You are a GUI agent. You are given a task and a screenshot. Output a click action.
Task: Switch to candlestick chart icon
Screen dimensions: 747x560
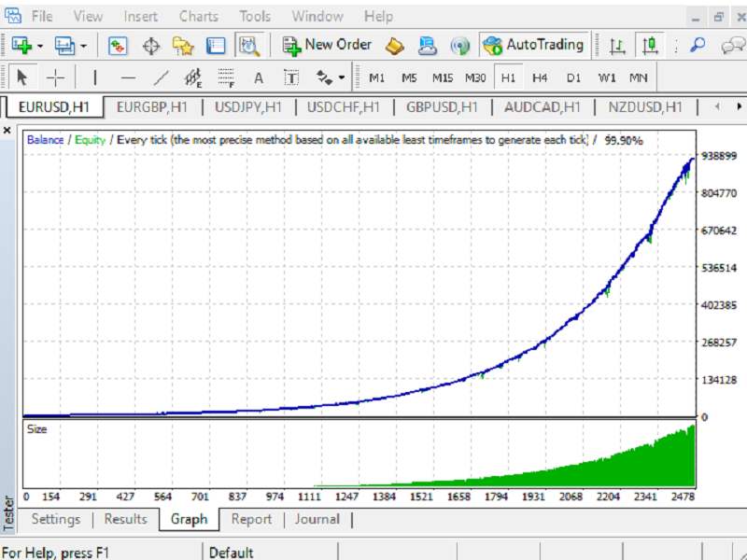pyautogui.click(x=650, y=46)
